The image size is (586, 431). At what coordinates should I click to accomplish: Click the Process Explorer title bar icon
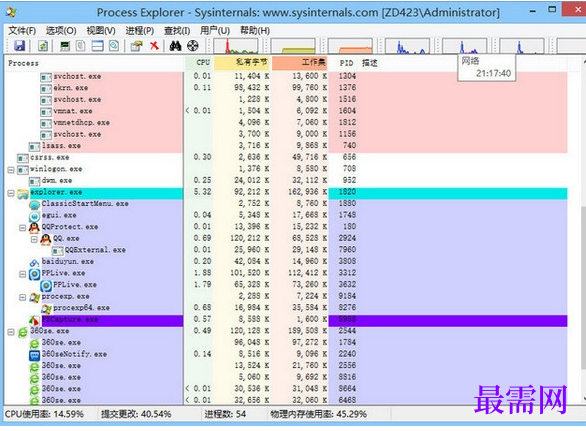coord(11,12)
